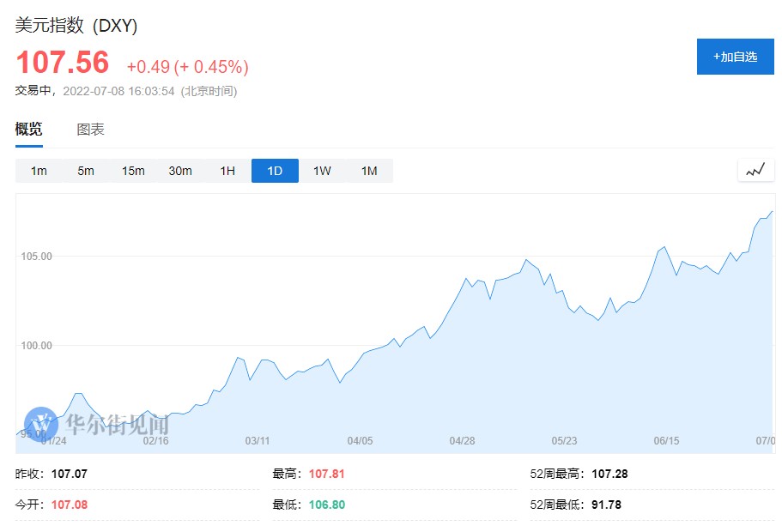This screenshot has width=782, height=532.
Task: Open the chart type line icon
Action: (755, 171)
